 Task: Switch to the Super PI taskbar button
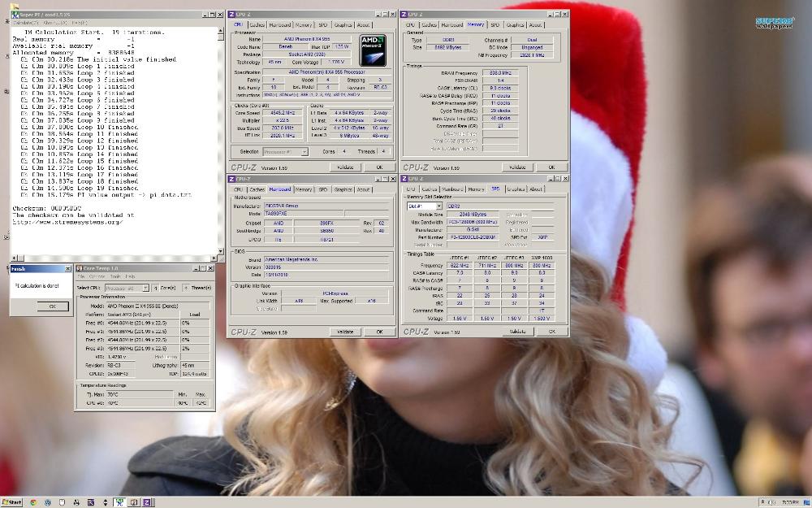(119, 502)
